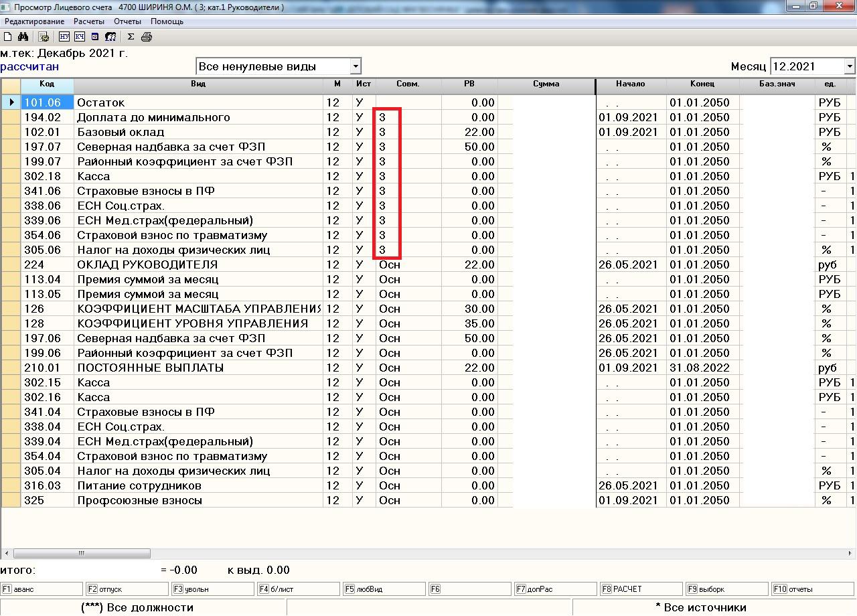
Task: Click the Совм. column header
Action: (x=408, y=86)
